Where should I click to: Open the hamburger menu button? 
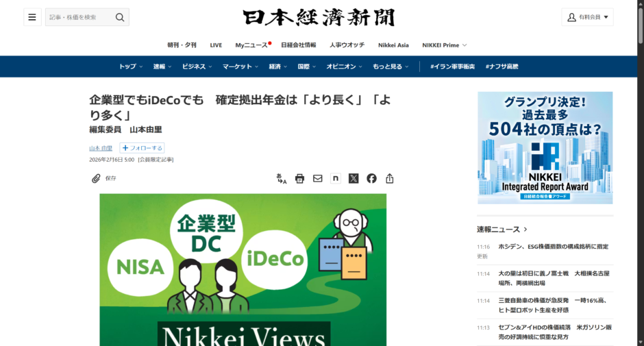[32, 17]
